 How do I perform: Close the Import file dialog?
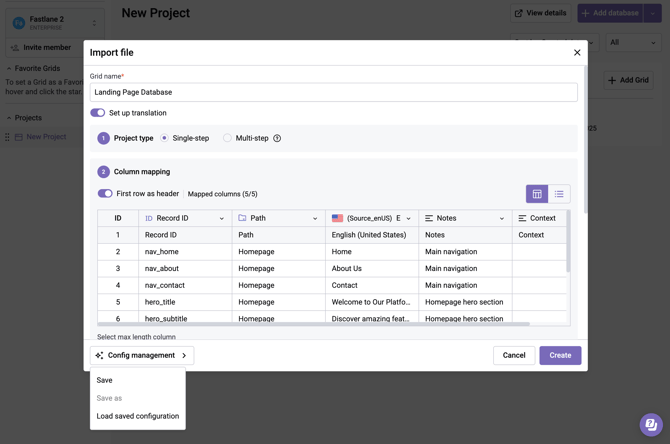click(x=577, y=53)
